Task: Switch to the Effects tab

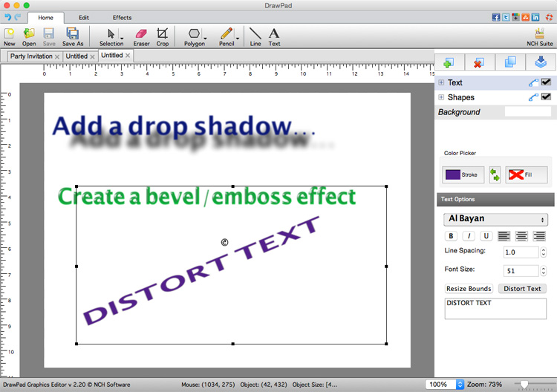Action: coord(122,17)
